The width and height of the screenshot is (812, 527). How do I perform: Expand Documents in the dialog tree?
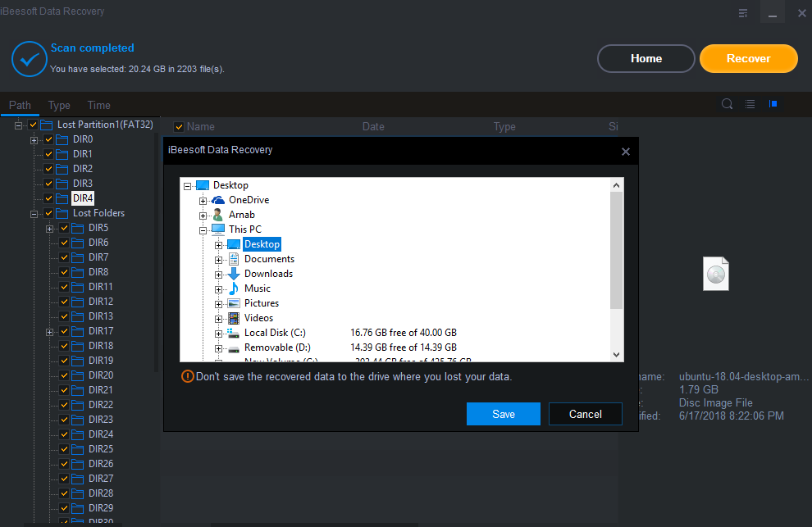[218, 260]
